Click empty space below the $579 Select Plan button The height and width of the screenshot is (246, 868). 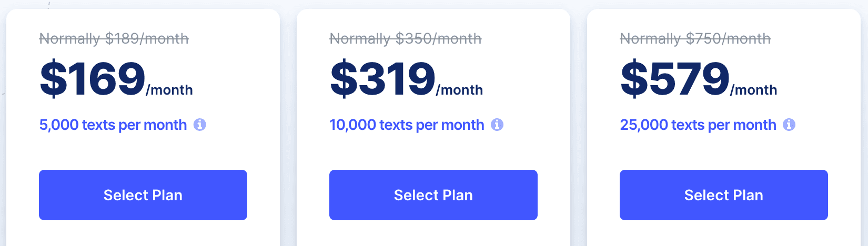tap(724, 234)
